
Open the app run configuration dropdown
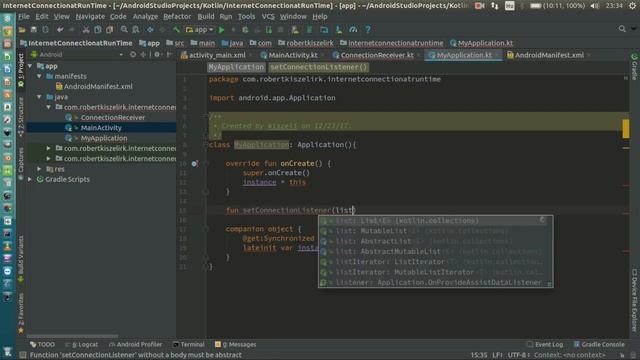(x=199, y=29)
